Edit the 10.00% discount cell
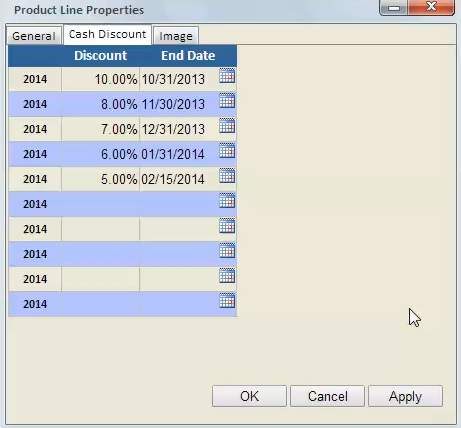The image size is (461, 428). coord(100,79)
